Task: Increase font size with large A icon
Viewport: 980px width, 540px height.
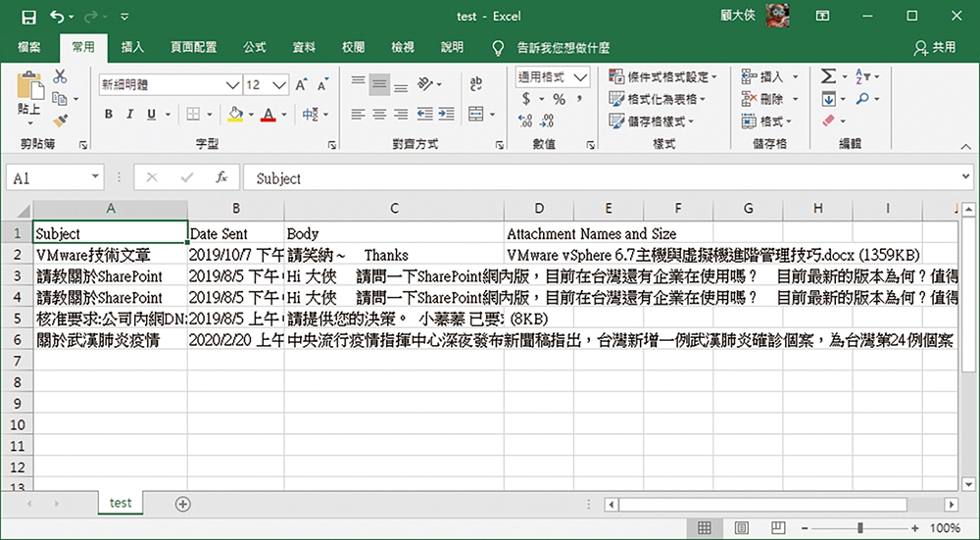Action: (301, 85)
